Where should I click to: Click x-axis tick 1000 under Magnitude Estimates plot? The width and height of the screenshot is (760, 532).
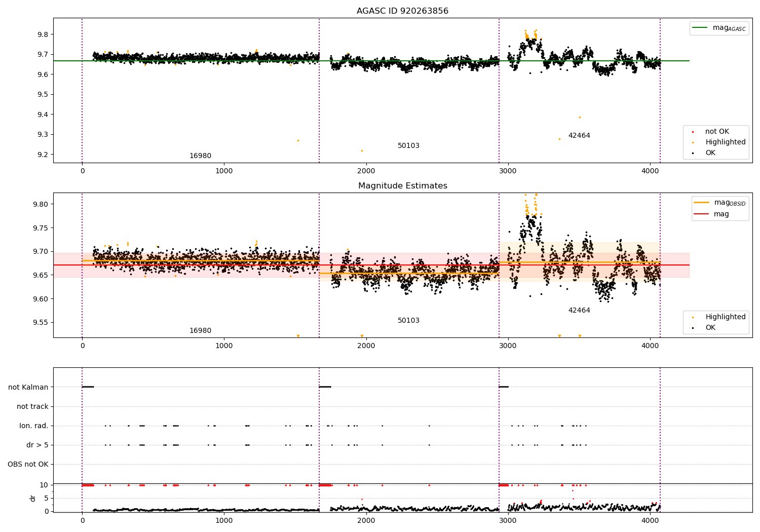coord(224,346)
